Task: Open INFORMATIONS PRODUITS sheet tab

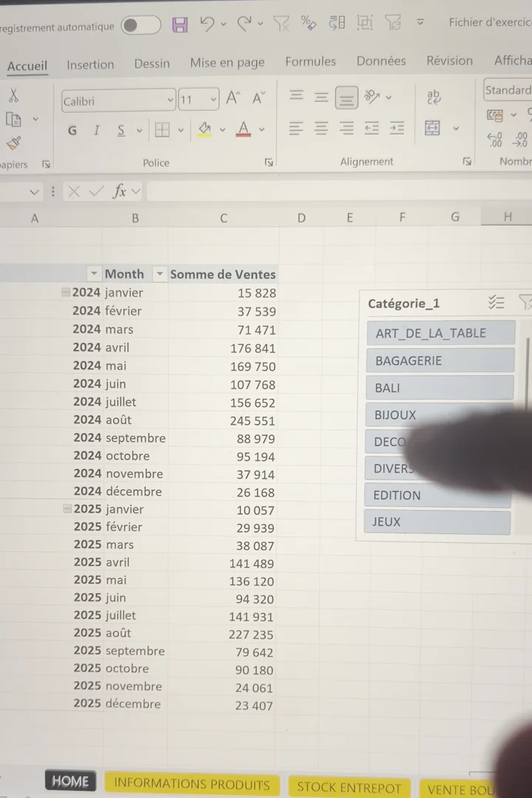Action: (x=192, y=784)
